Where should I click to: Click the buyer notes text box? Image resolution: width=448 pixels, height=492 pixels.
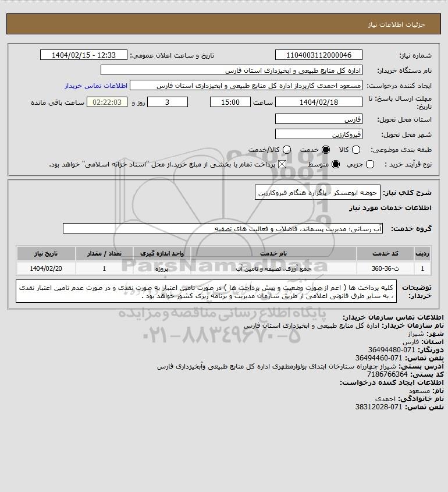[207, 292]
